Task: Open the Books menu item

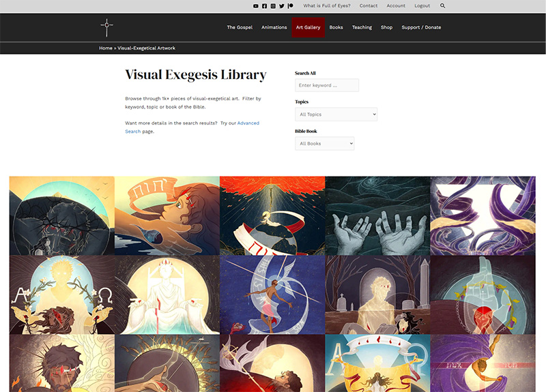Action: click(x=336, y=27)
